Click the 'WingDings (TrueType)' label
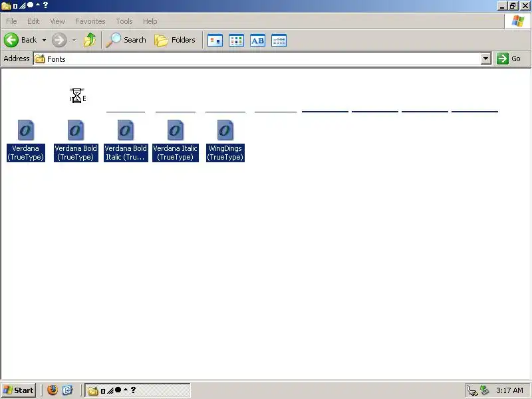Image resolution: width=532 pixels, height=399 pixels. coord(225,153)
